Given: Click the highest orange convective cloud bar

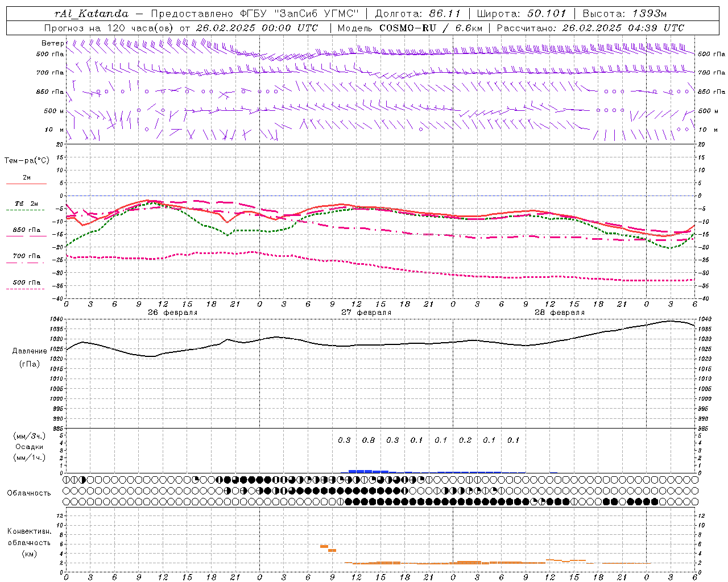Looking at the screenshot, I should point(324,546).
